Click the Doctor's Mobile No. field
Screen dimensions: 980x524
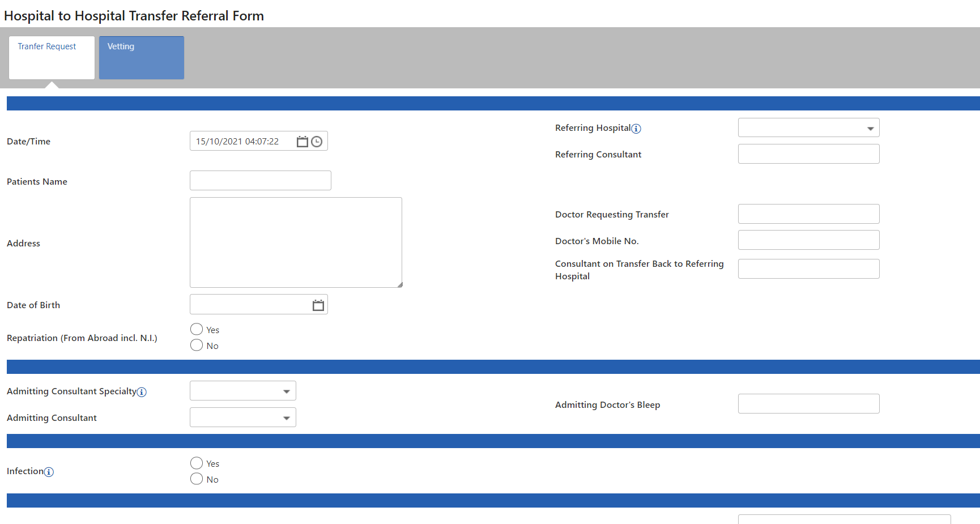click(808, 240)
